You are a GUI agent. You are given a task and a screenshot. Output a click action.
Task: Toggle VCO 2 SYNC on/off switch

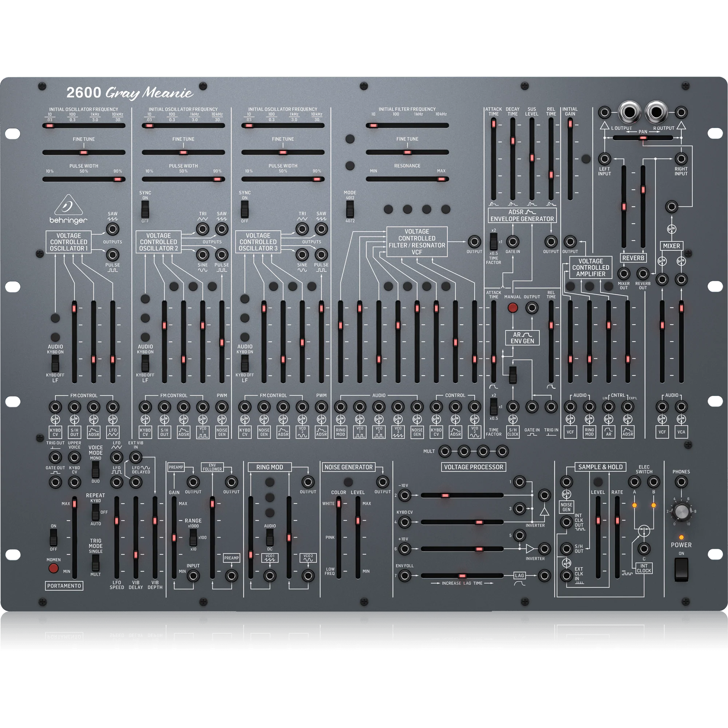[145, 209]
